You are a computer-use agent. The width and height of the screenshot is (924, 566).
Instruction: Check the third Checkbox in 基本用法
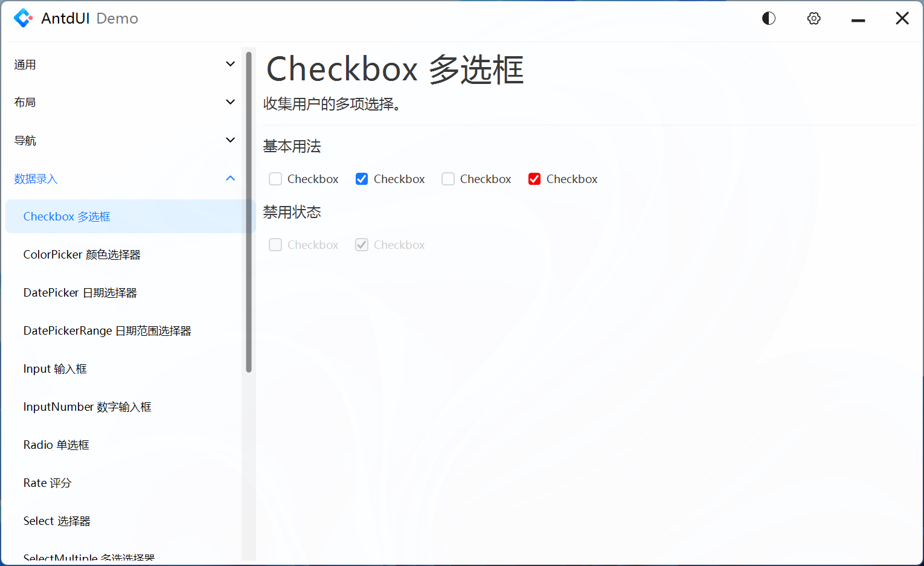pos(448,179)
